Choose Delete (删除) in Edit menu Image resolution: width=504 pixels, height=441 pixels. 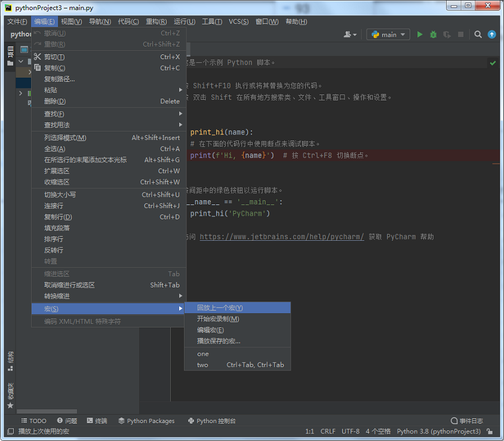click(x=109, y=101)
